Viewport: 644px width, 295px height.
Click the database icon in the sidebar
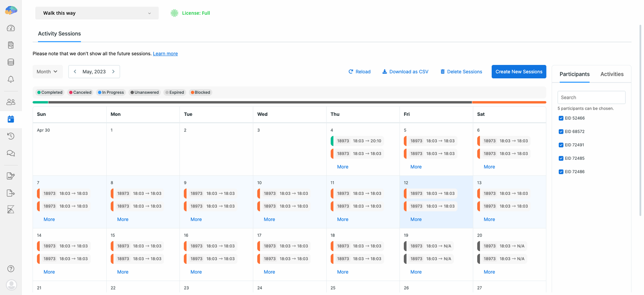(11, 62)
